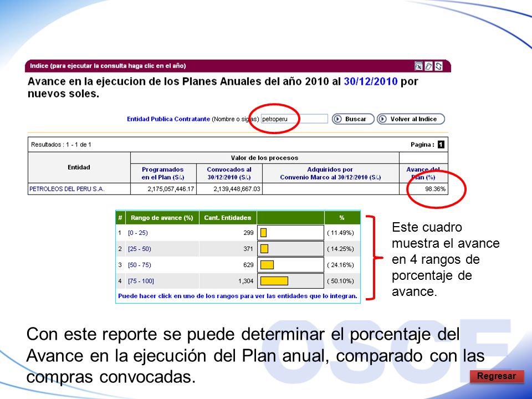Open the [50 - 75) range link

click(140, 265)
